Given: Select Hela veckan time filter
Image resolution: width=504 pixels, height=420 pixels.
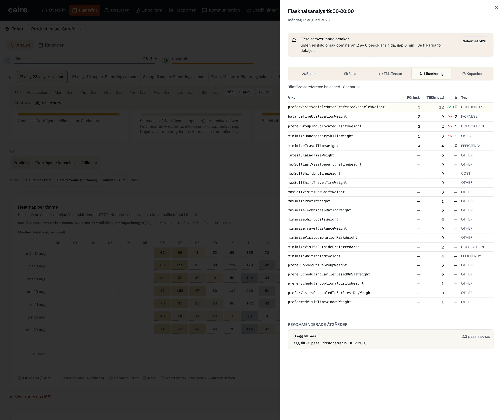Looking at the screenshot, I should click(37, 92).
